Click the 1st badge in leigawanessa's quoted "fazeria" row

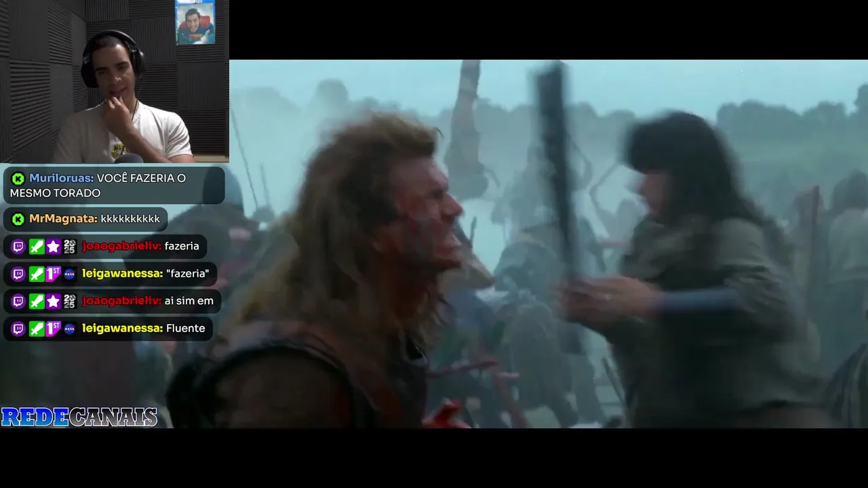[53, 274]
